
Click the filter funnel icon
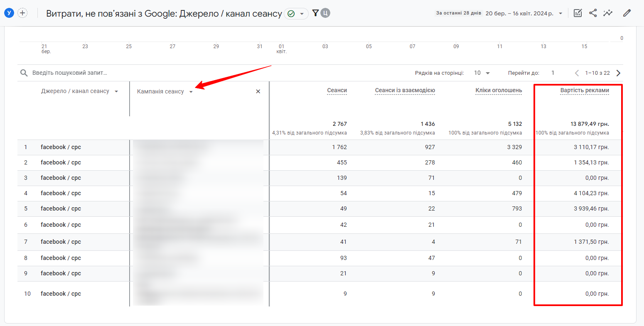click(x=315, y=13)
